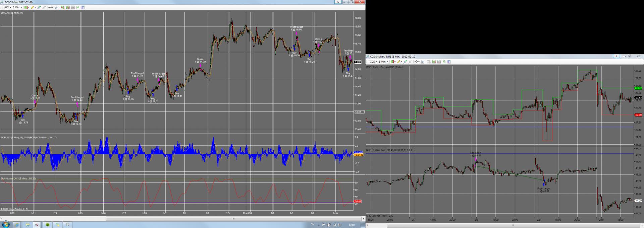Open chart style candlestick menu in ACI window

click(27, 7)
